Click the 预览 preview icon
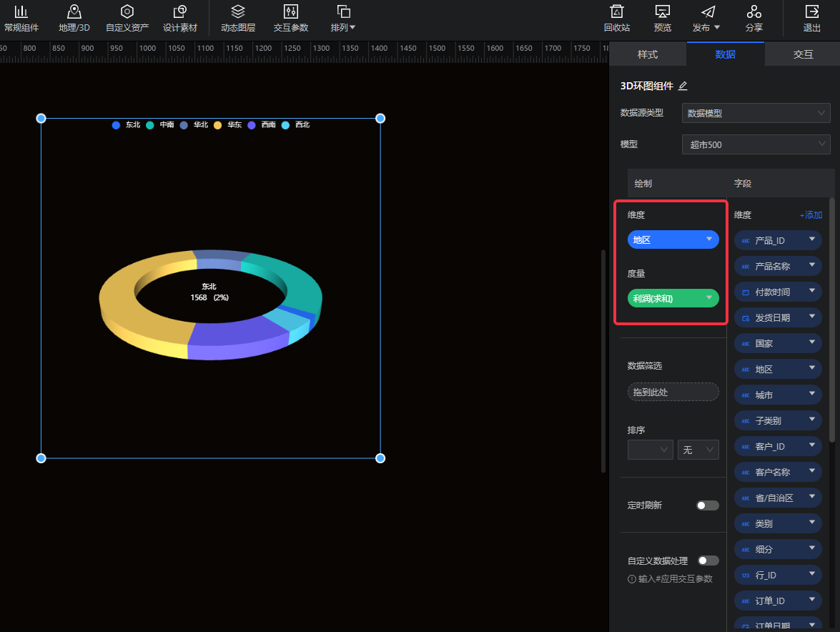The height and width of the screenshot is (632, 840). (x=662, y=12)
